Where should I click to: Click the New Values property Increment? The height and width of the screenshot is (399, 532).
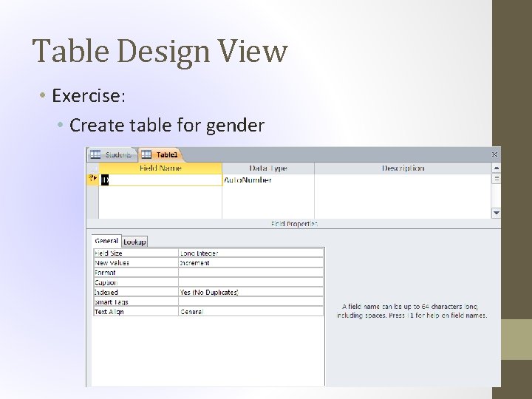pyautogui.click(x=250, y=263)
